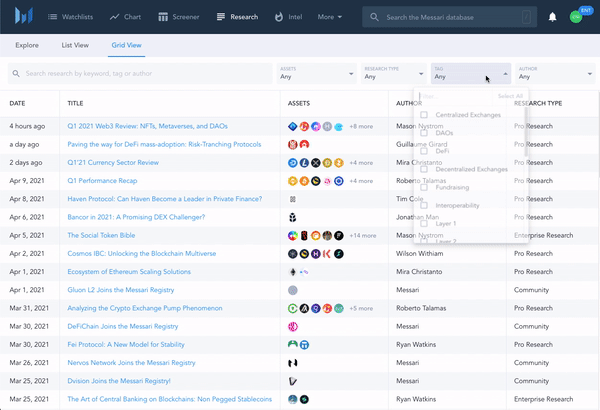This screenshot has height=410, width=600.
Task: Click the Search the Messari database field
Action: [x=450, y=17]
